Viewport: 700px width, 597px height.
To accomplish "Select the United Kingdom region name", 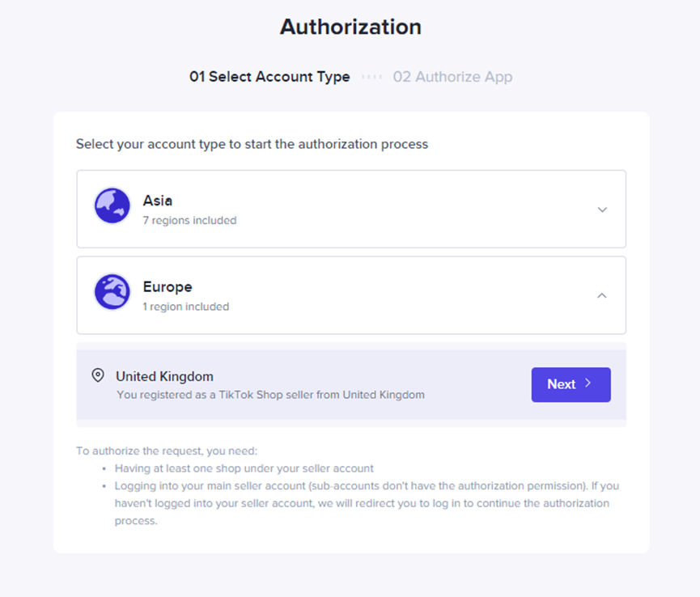I will point(164,376).
